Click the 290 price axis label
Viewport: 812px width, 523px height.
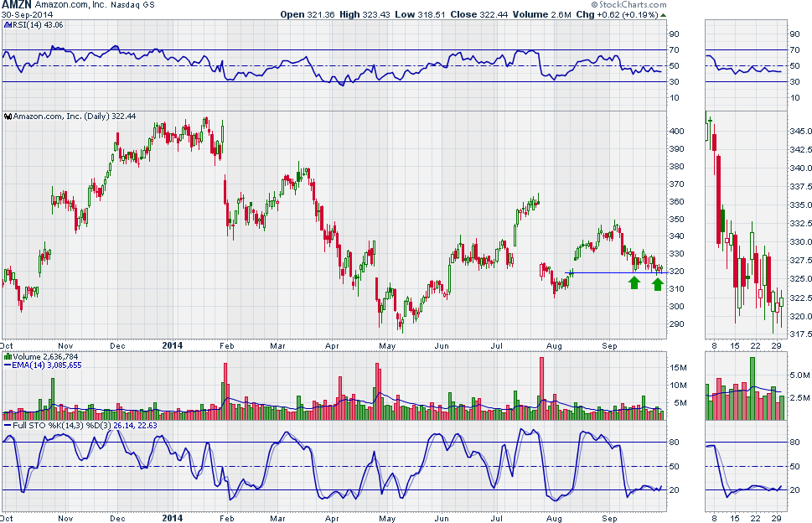click(677, 324)
